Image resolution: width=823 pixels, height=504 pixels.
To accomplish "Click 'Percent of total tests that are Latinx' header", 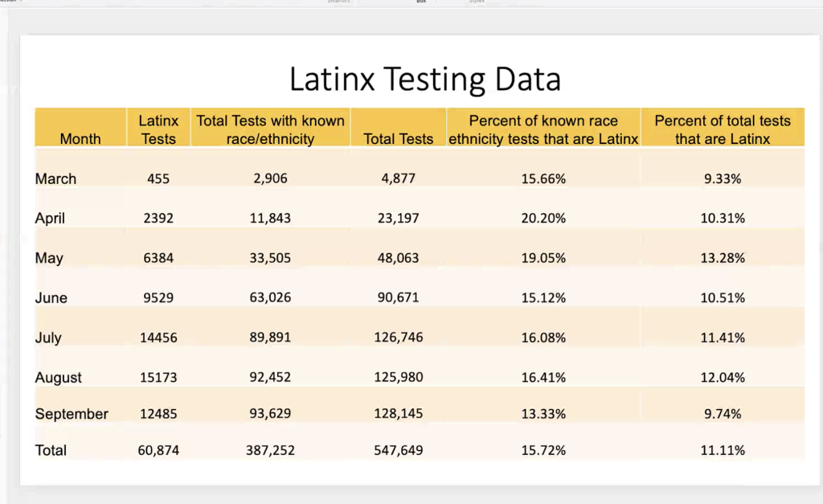I will tap(722, 129).
